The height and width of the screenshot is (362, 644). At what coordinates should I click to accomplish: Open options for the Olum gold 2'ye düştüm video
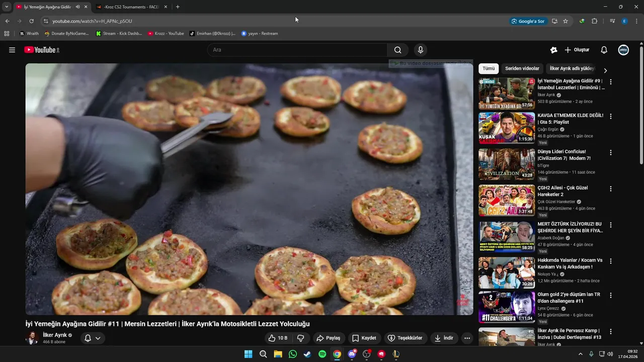tap(611, 295)
